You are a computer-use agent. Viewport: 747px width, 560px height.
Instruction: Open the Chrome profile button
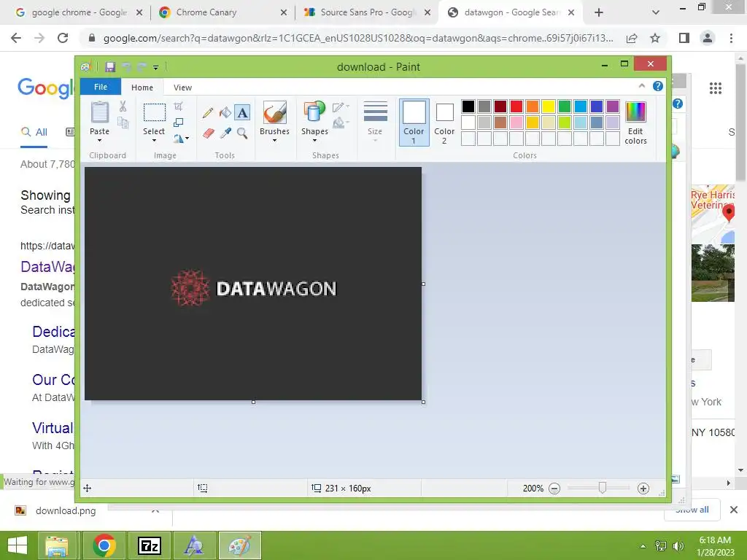point(708,38)
